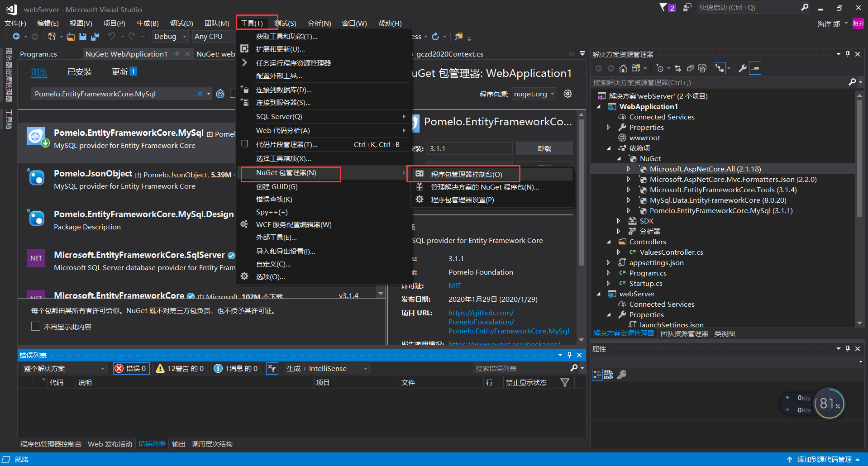
Task: Open the Debug configuration dropdown
Action: point(170,36)
